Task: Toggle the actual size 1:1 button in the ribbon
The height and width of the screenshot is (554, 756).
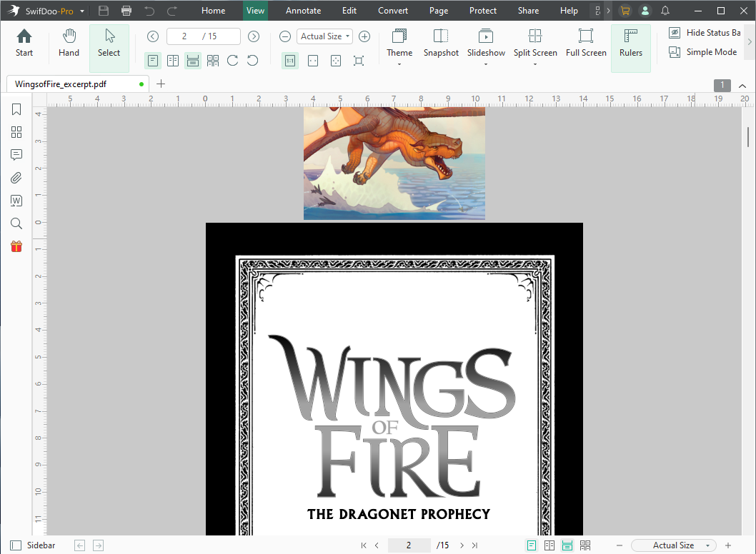Action: pos(290,60)
